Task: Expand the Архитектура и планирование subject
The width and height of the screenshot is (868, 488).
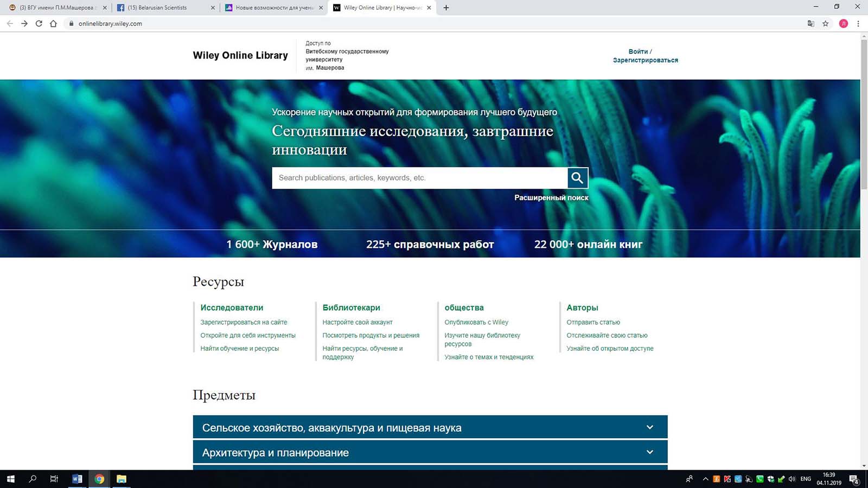Action: tap(430, 452)
